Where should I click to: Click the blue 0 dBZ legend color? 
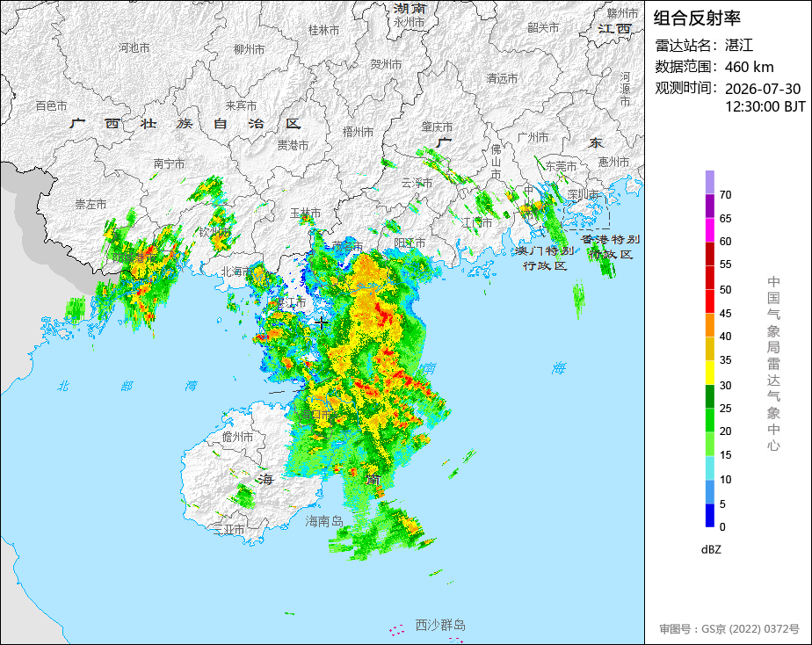tap(709, 516)
